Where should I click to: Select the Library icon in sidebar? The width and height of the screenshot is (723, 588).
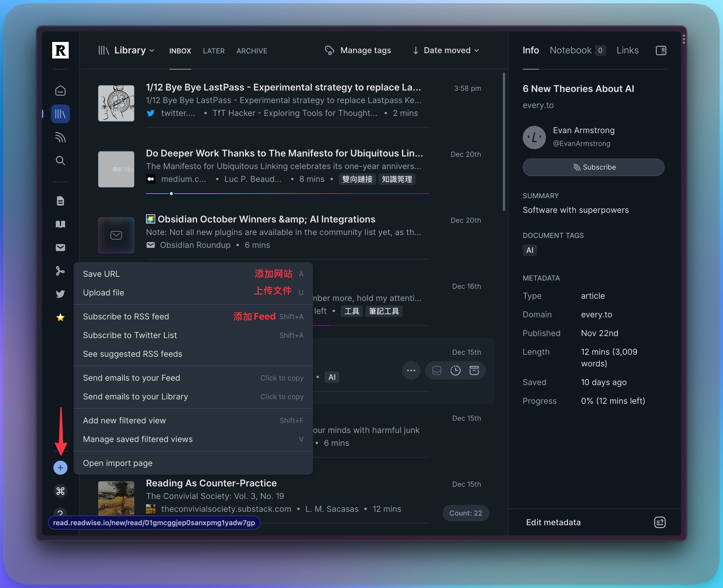point(60,114)
